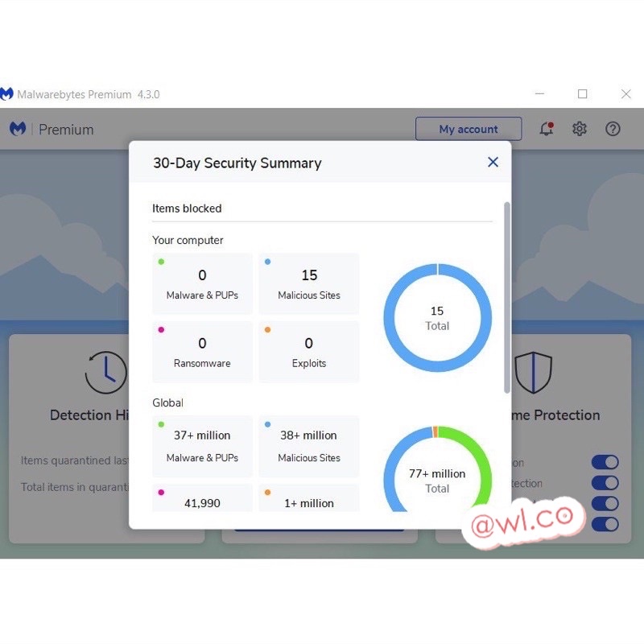The width and height of the screenshot is (644, 644).
Task: Click the Malwarebytes logo beside Premium
Action: click(x=18, y=129)
